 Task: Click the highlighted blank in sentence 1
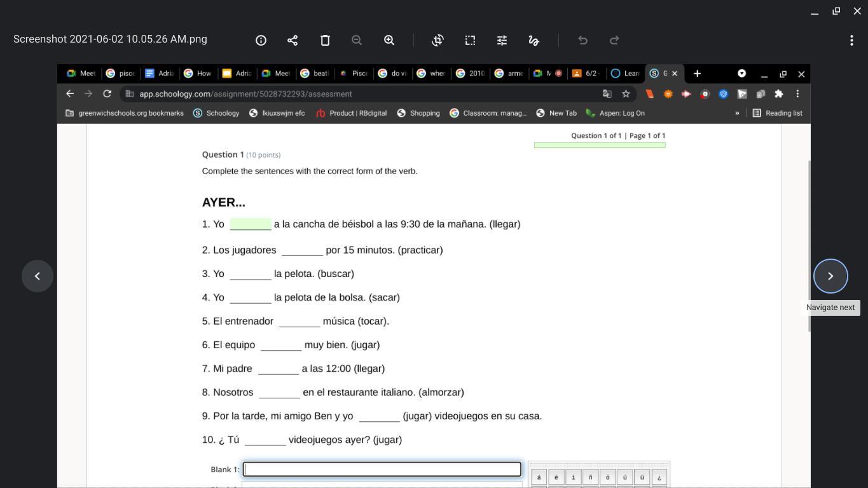pyautogui.click(x=251, y=224)
